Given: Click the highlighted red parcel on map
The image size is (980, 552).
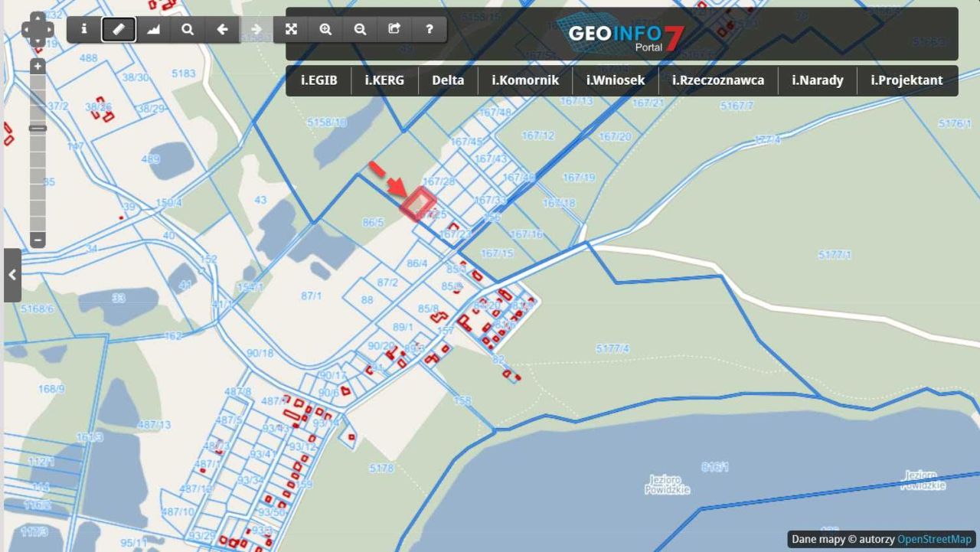Looking at the screenshot, I should coord(417,204).
